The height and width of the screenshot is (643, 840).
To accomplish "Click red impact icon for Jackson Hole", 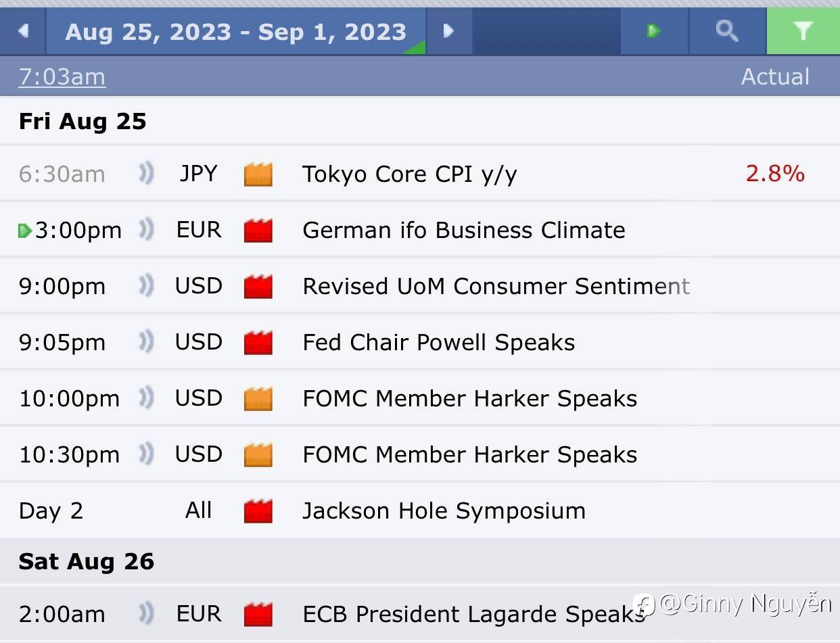I will pos(258,510).
